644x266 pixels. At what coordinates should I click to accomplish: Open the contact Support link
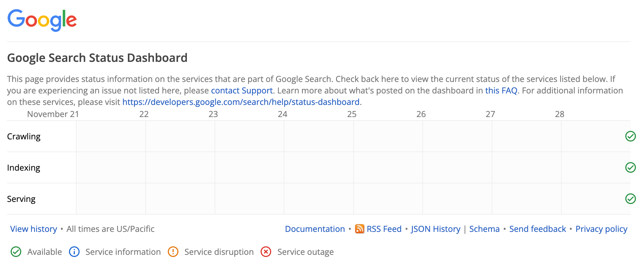(x=241, y=91)
